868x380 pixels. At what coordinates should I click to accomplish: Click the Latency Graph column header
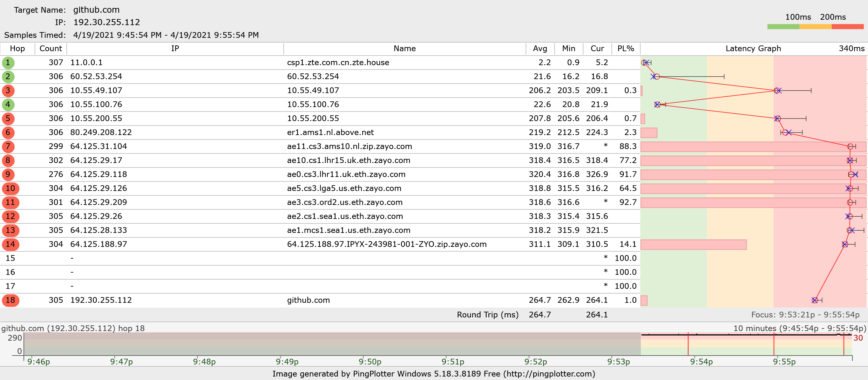click(753, 49)
